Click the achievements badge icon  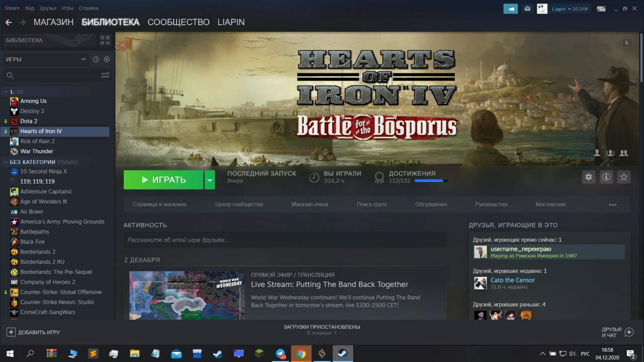tap(380, 177)
